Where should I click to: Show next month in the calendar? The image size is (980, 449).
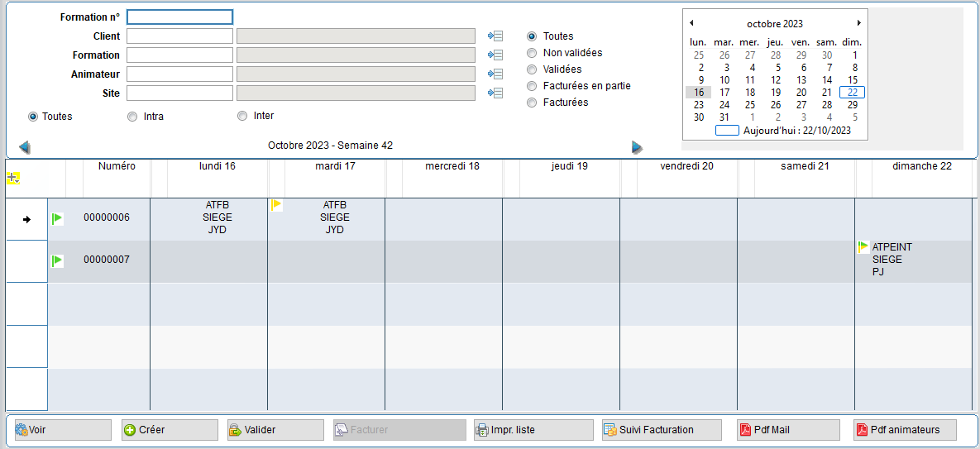[x=859, y=23]
